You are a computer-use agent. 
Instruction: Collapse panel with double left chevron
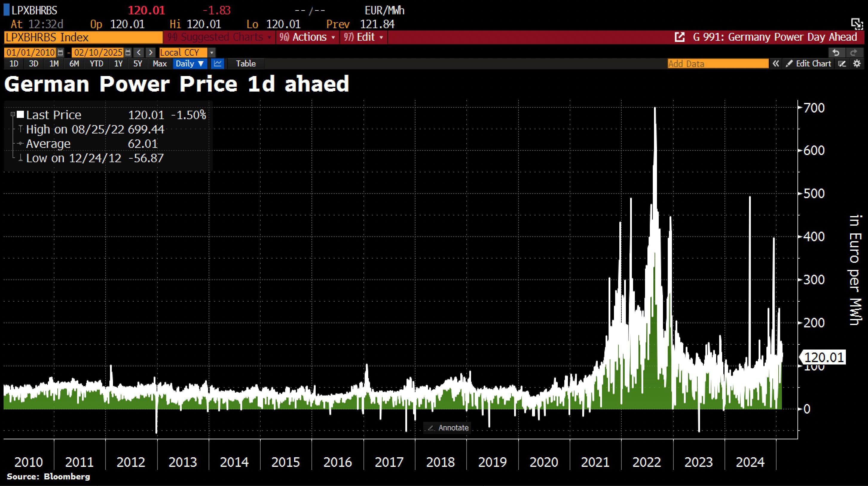776,64
